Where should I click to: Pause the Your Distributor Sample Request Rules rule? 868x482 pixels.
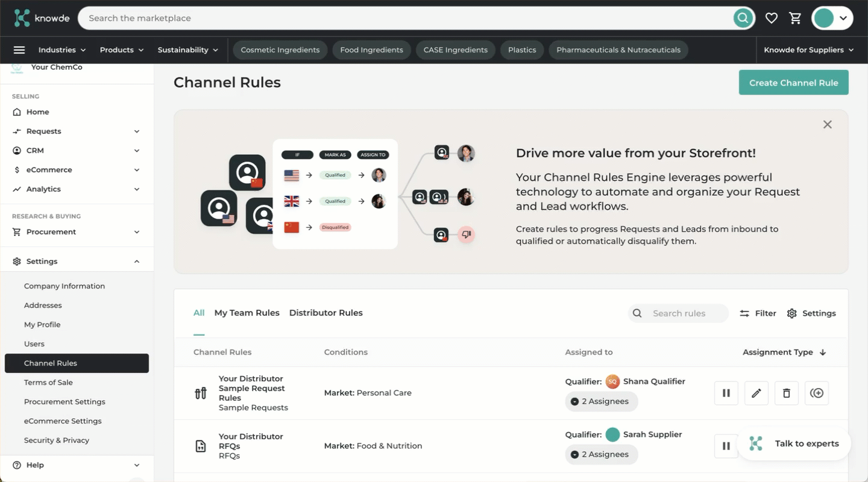pos(726,393)
